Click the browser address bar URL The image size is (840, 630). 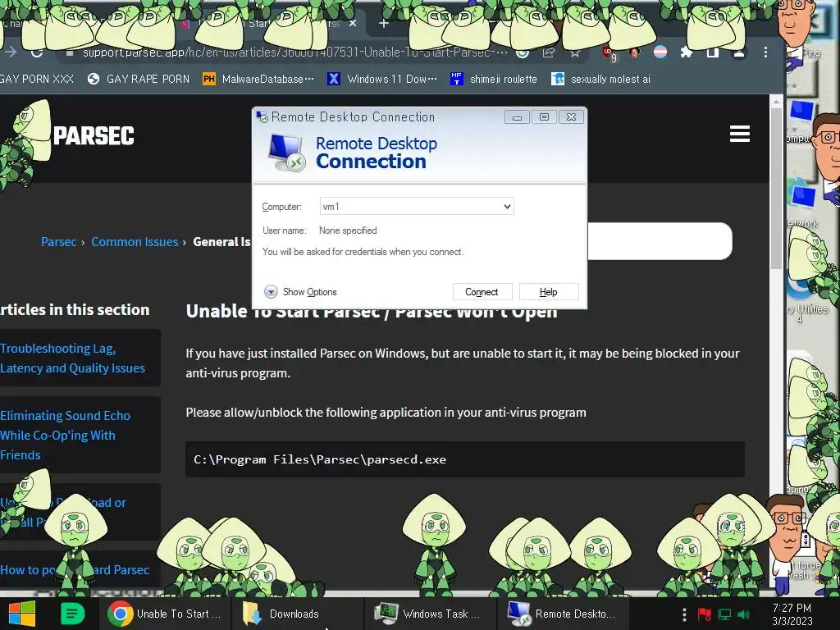click(294, 52)
